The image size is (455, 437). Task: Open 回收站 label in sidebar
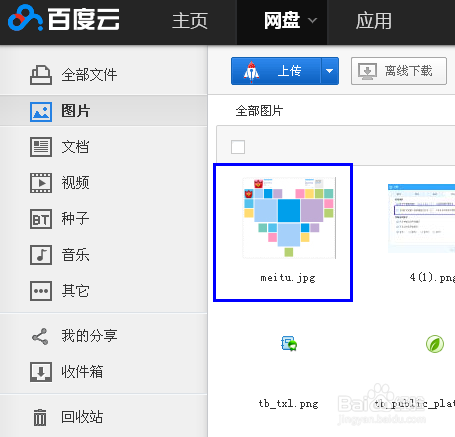pyautogui.click(x=82, y=417)
